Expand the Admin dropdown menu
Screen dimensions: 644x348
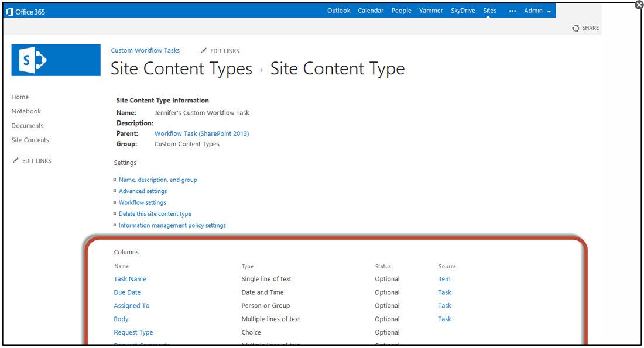[537, 11]
